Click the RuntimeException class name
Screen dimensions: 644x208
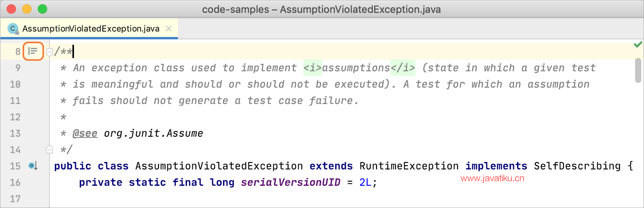click(x=409, y=166)
